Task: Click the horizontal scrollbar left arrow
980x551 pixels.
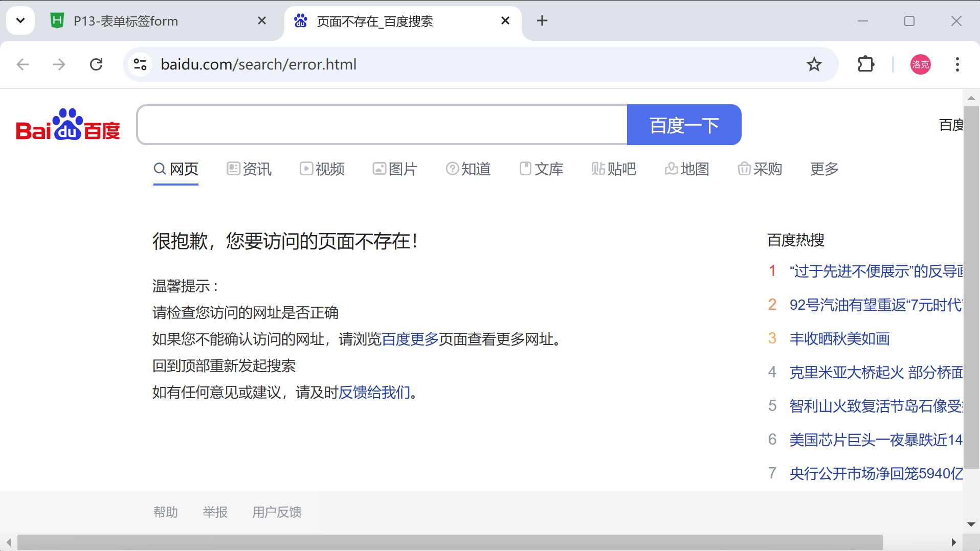Action: coord(8,542)
